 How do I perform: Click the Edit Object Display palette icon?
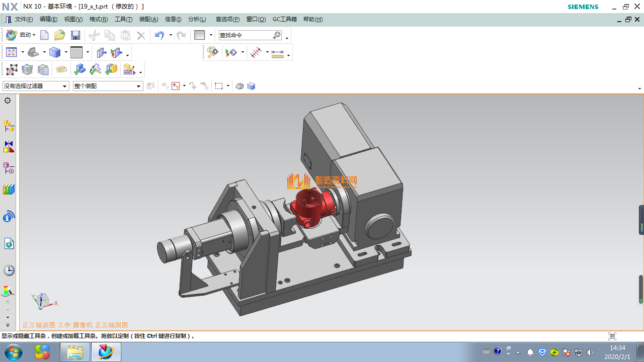click(x=212, y=52)
